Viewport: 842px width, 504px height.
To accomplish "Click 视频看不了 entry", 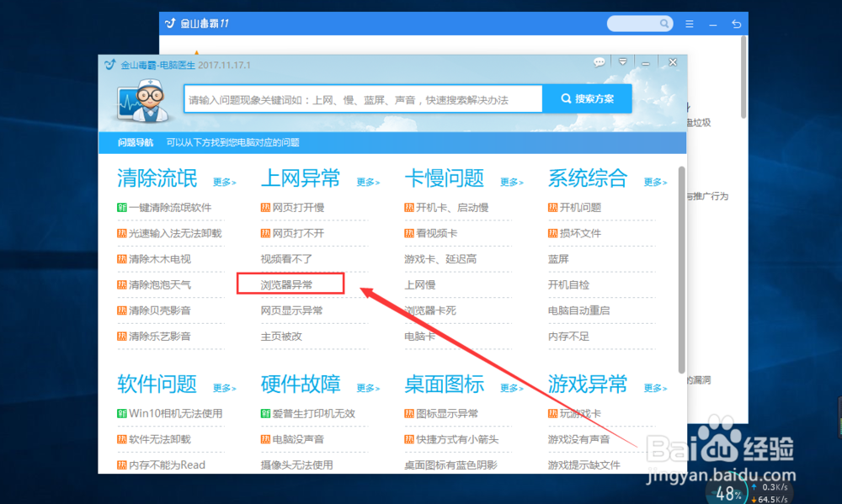I will (287, 259).
